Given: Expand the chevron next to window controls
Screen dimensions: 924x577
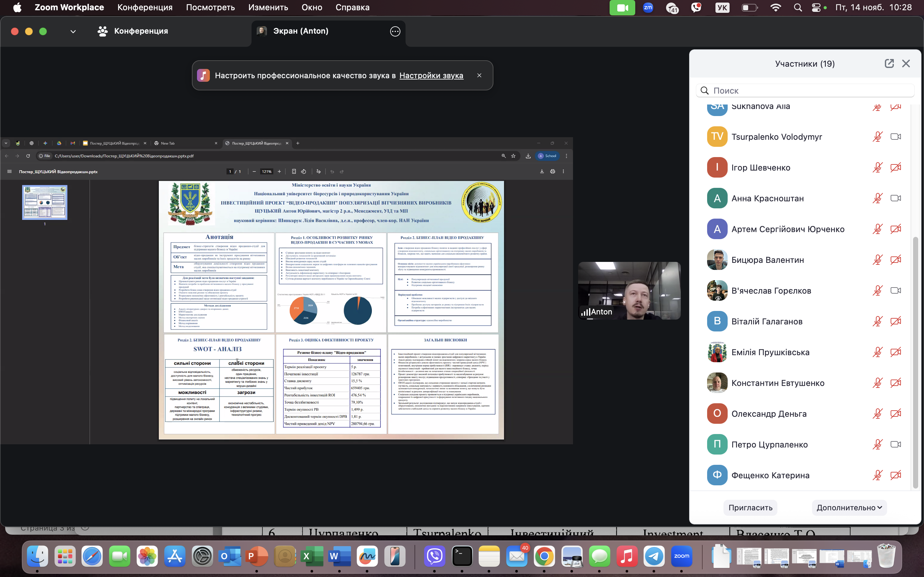Looking at the screenshot, I should (73, 31).
